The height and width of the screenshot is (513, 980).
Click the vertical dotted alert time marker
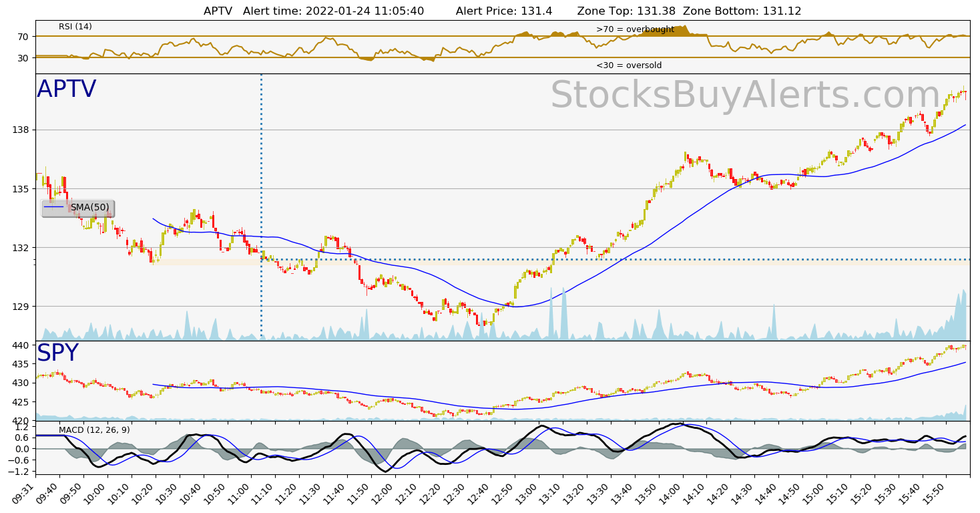pyautogui.click(x=261, y=207)
